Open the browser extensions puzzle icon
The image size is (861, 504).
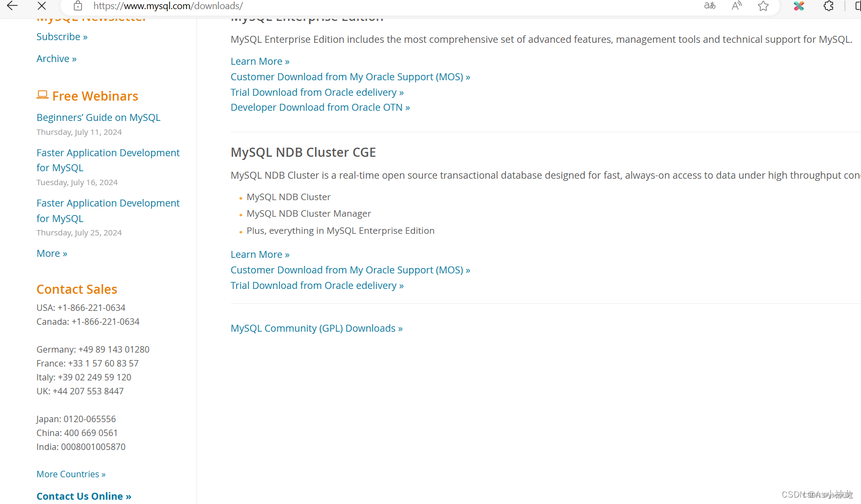tap(828, 6)
